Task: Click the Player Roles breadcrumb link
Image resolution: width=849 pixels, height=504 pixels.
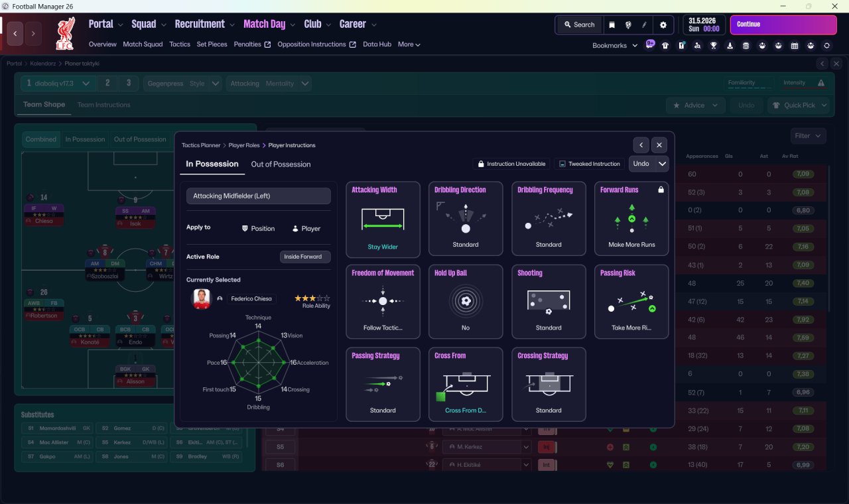Action: 244,145
